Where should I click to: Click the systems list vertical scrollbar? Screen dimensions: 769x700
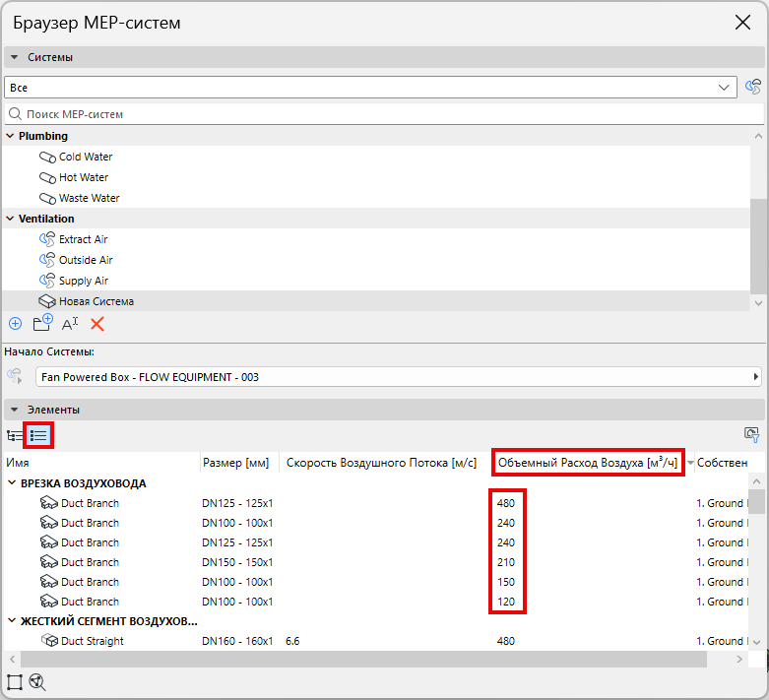[x=758, y=245]
